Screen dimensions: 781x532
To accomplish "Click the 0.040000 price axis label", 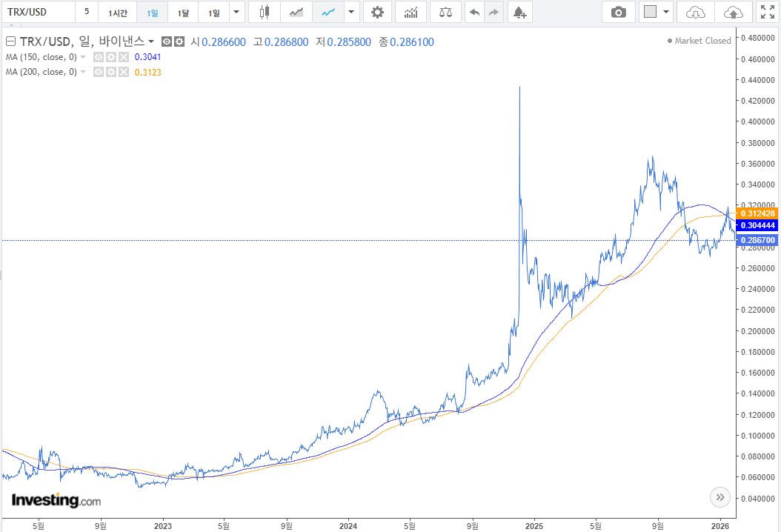I will tap(757, 499).
